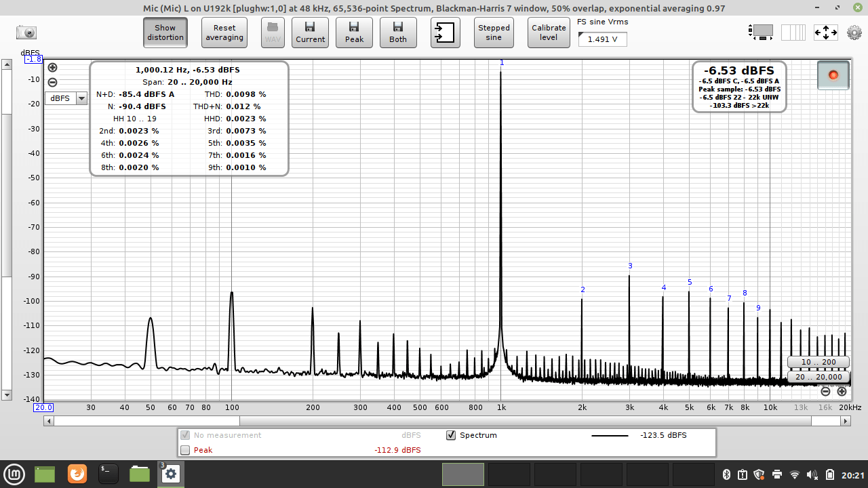This screenshot has height=488, width=868.
Task: Click the printer tray icon
Action: pos(777,474)
